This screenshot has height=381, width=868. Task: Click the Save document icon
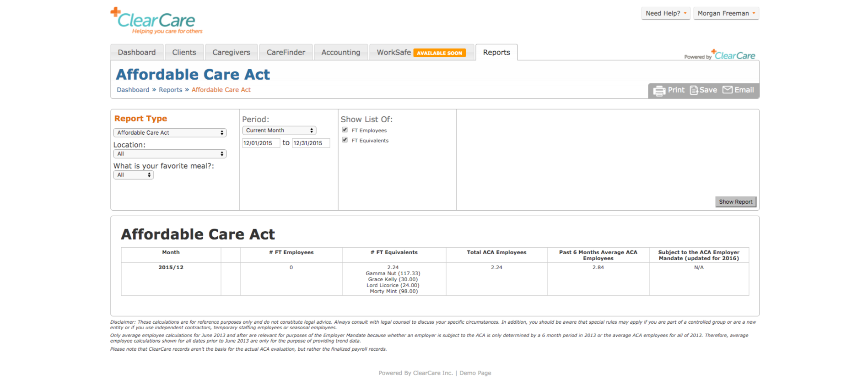[694, 90]
